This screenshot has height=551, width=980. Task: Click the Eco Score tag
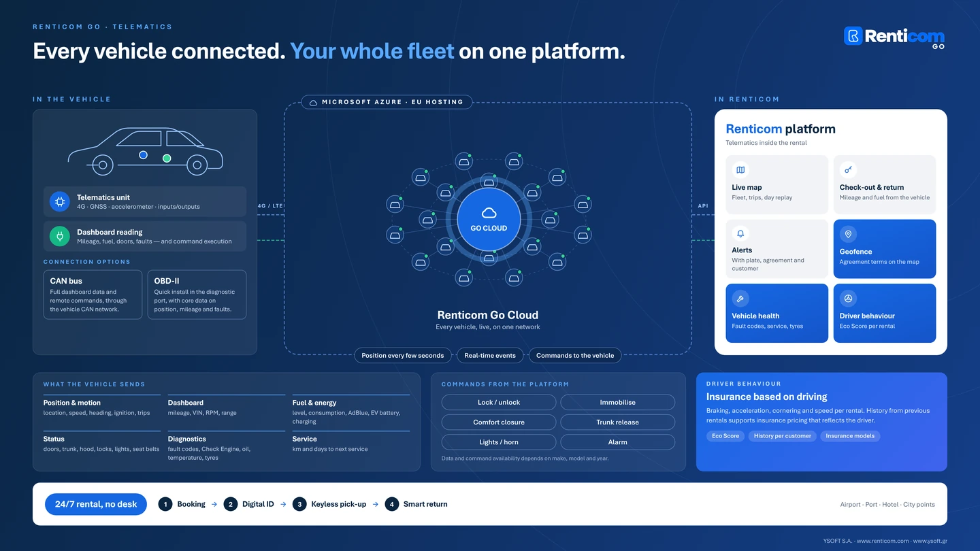point(725,436)
